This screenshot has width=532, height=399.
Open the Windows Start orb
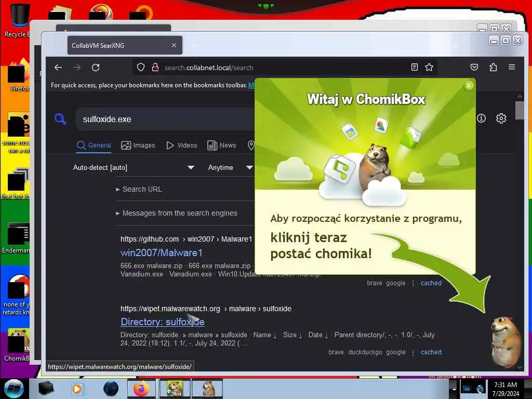coord(14,389)
